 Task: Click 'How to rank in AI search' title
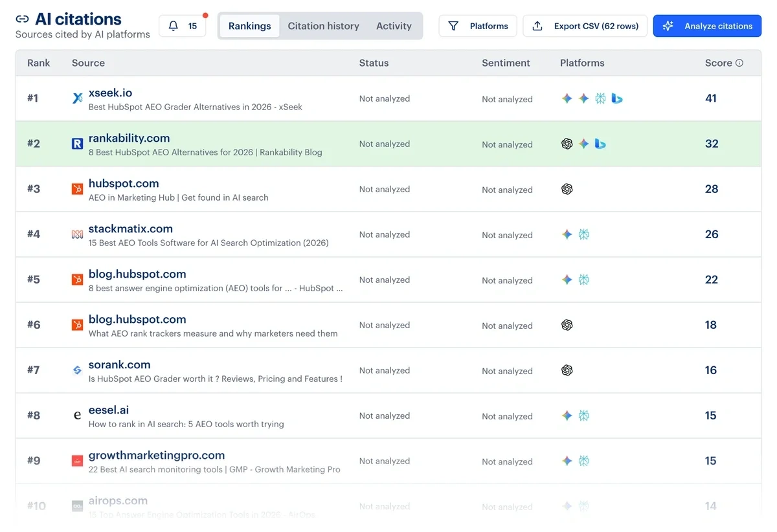(x=186, y=424)
